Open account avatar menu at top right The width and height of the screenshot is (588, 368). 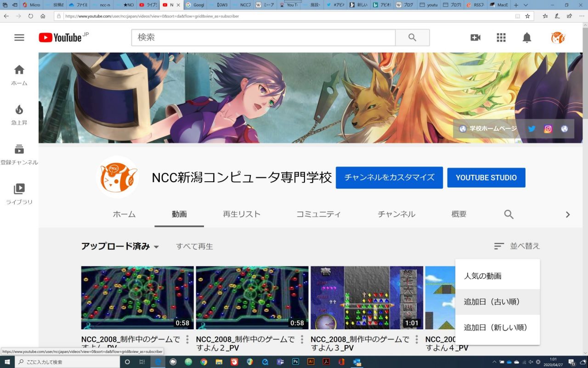pyautogui.click(x=558, y=38)
